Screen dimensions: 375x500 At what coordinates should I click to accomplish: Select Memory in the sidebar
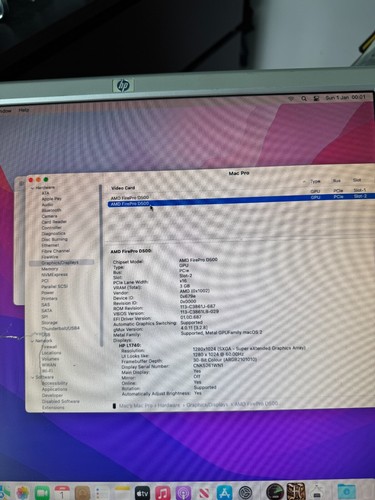click(50, 269)
